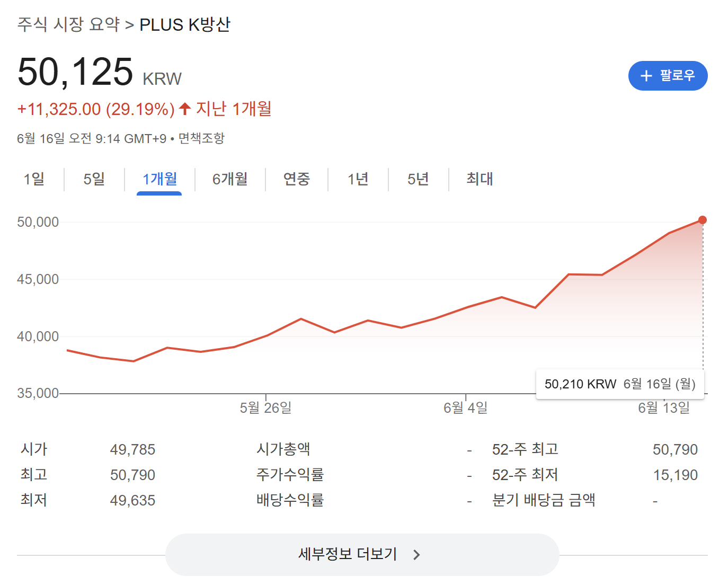The image size is (728, 585).
Task: Open the 주식 시장 요약 breadcrumb link
Action: pyautogui.click(x=68, y=24)
